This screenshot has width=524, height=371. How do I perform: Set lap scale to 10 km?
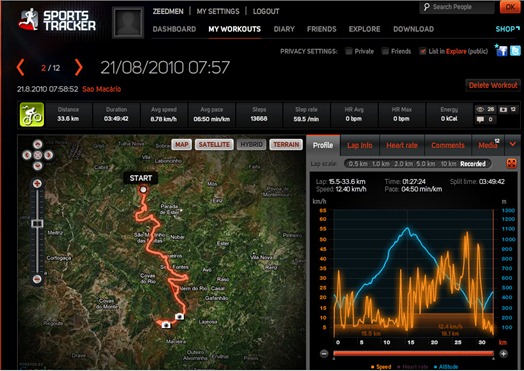[x=448, y=164]
